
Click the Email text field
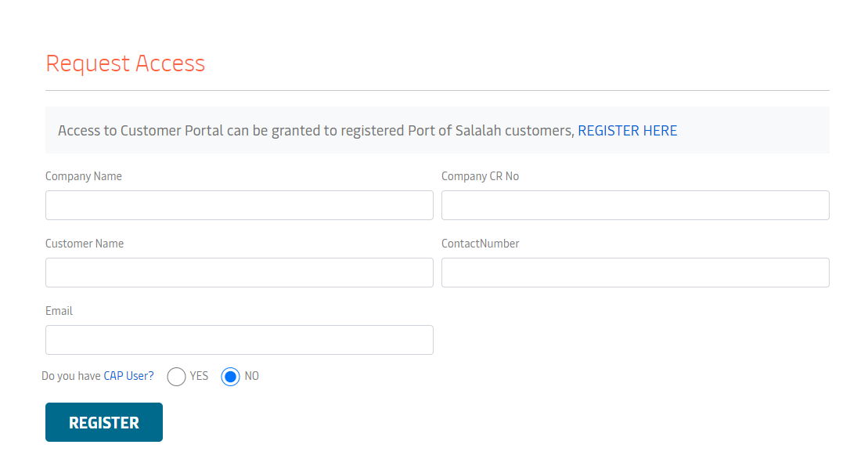coord(239,340)
